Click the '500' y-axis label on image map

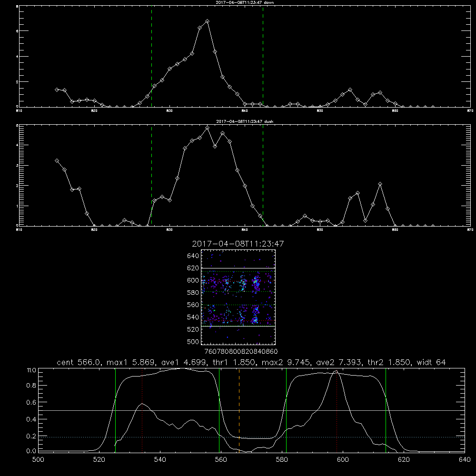(x=193, y=342)
